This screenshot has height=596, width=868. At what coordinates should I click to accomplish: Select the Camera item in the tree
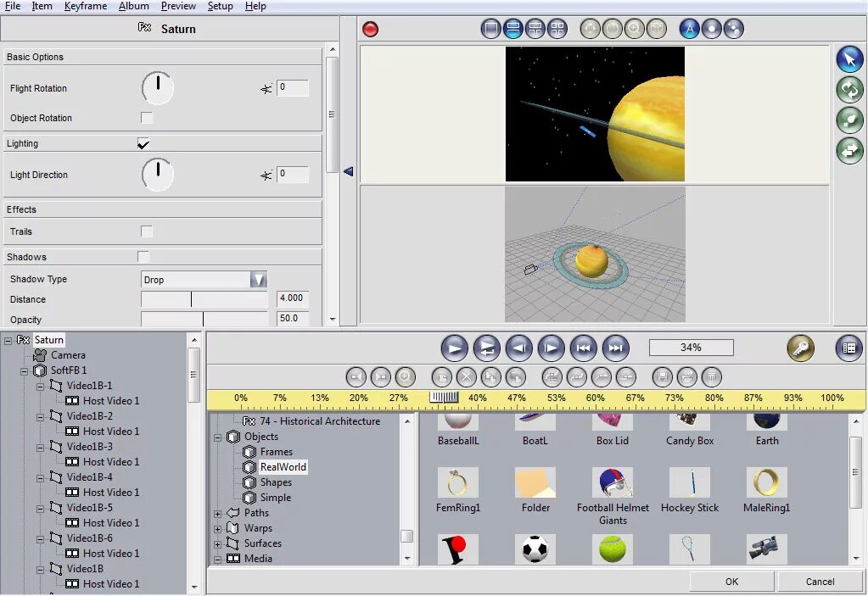68,355
